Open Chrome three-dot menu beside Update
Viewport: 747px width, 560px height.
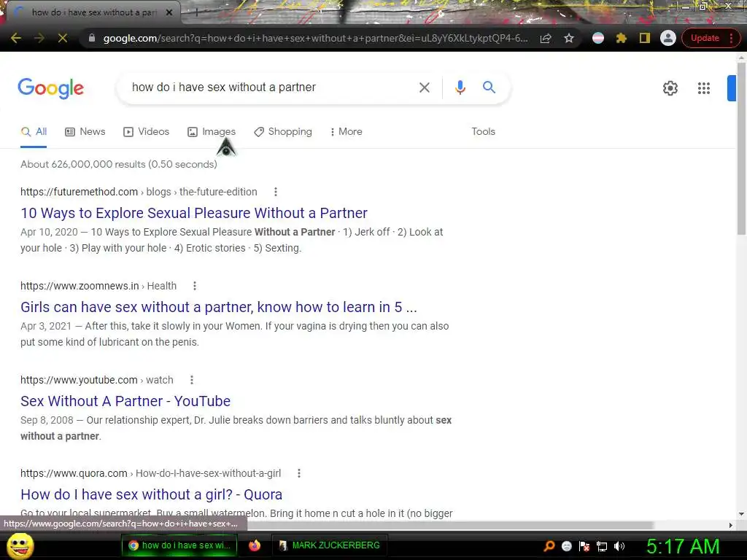click(731, 38)
